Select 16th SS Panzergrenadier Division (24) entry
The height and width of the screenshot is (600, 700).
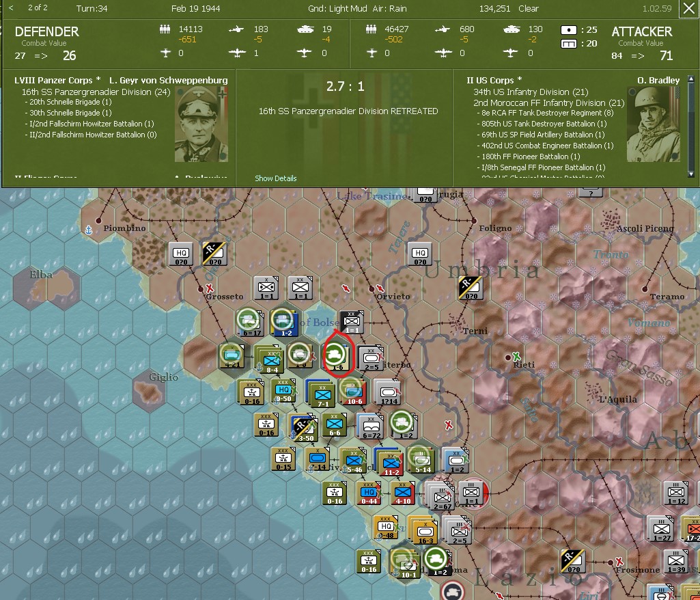(x=96, y=92)
